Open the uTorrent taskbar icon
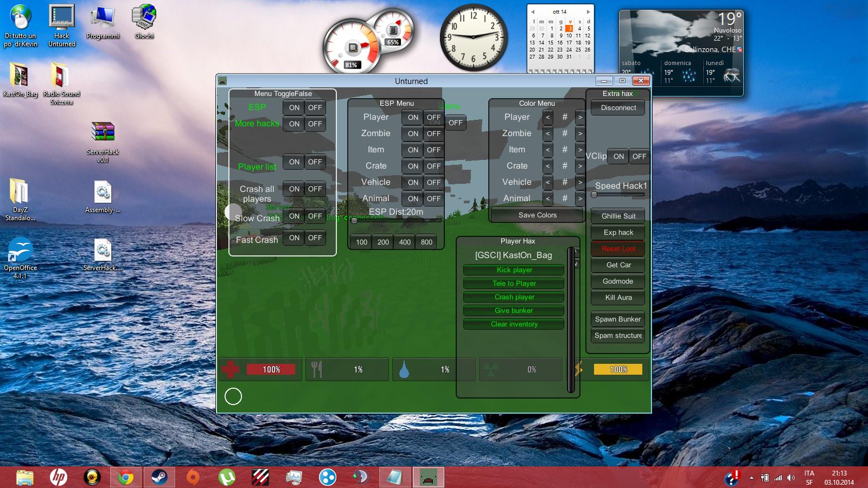868x488 pixels. tap(226, 477)
